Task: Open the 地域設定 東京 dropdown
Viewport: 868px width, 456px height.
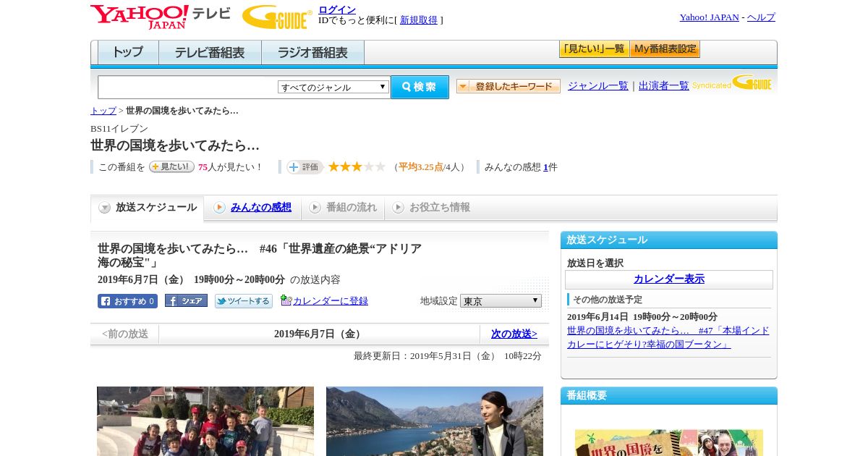Action: (501, 300)
